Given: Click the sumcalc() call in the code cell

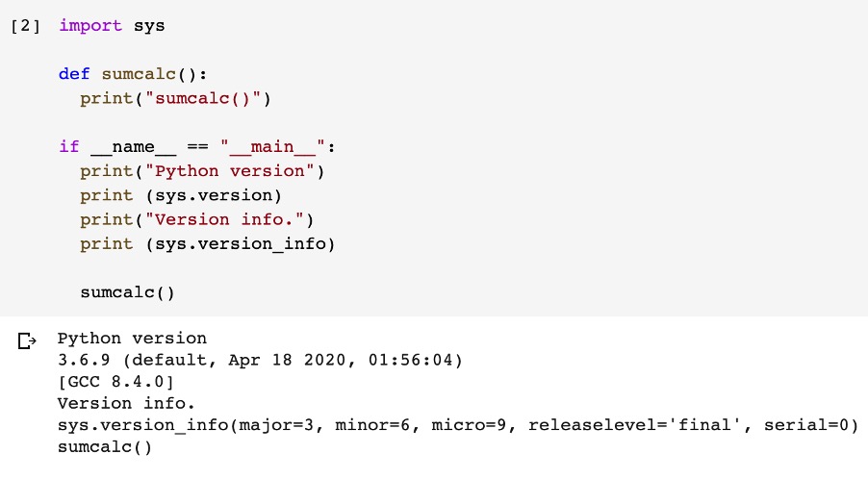Looking at the screenshot, I should [127, 292].
